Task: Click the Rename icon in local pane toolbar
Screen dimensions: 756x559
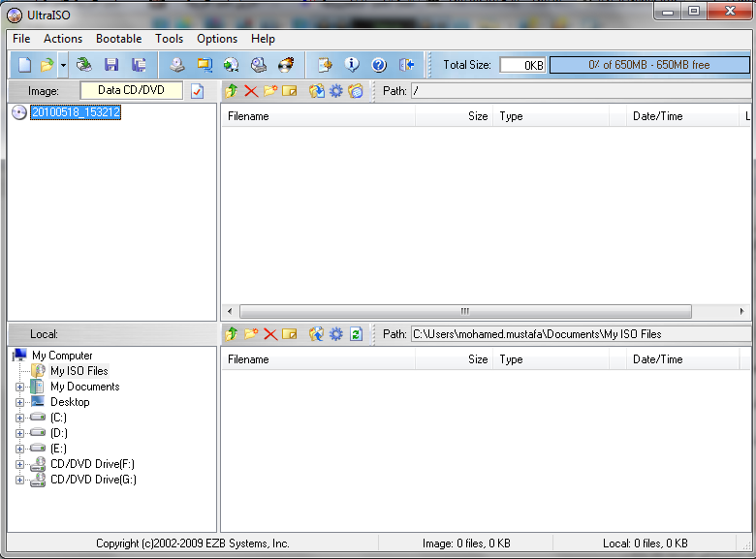Action: 289,334
